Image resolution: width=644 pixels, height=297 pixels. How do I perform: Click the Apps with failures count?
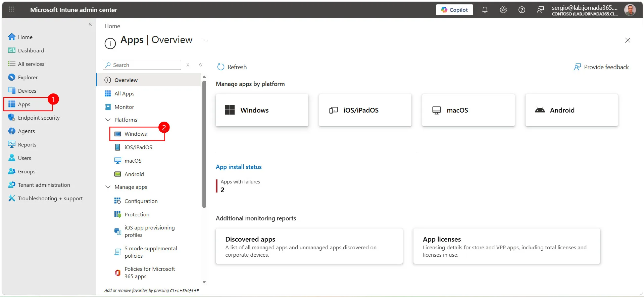coord(222,190)
